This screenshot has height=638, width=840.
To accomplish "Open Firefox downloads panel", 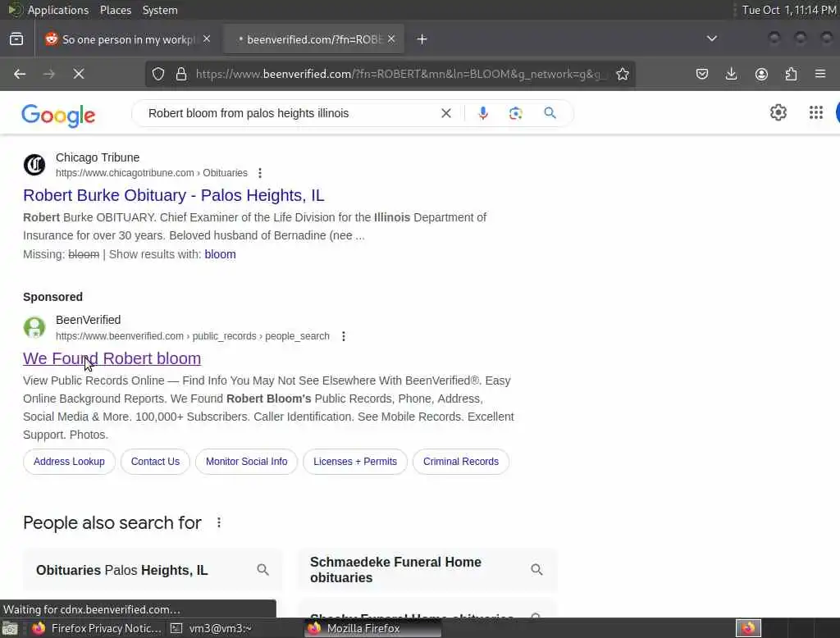I will pyautogui.click(x=731, y=74).
